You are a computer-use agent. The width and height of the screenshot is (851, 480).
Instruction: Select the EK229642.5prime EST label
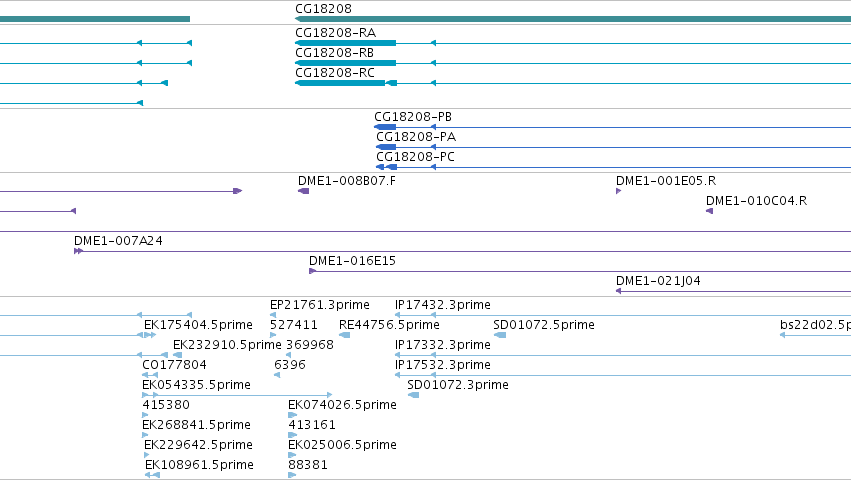click(x=199, y=445)
